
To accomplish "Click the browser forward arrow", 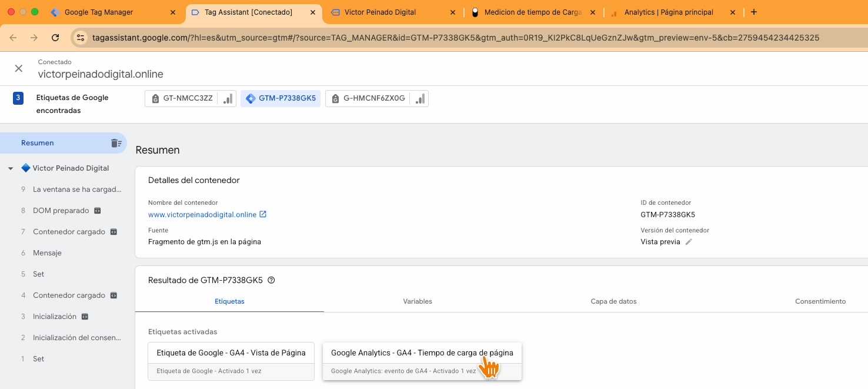I will click(x=34, y=38).
